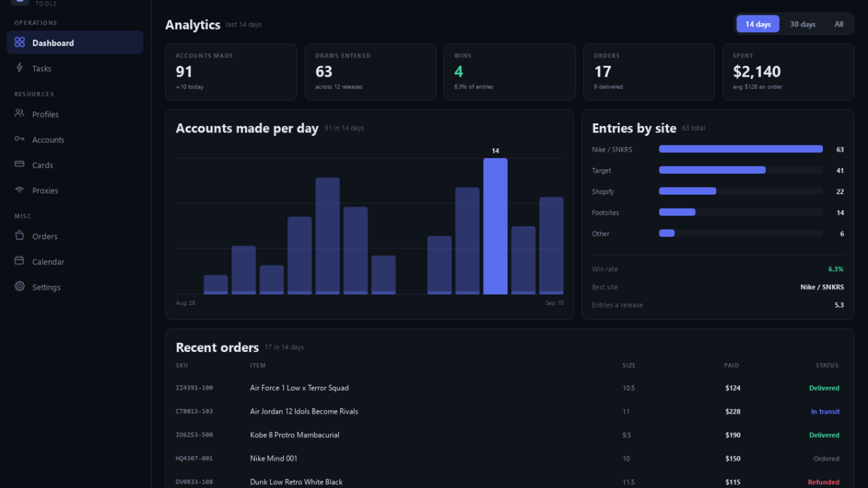Click the Cards credit card icon

(x=19, y=164)
